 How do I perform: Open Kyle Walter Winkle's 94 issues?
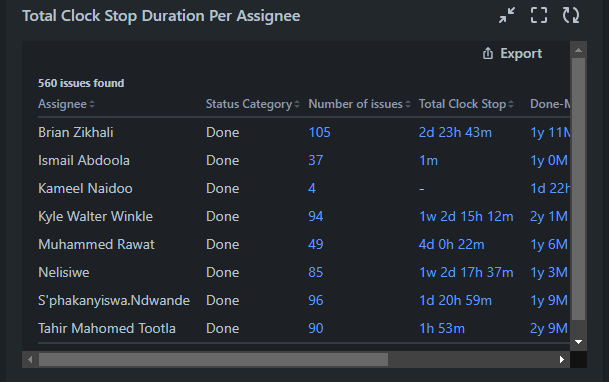point(315,216)
